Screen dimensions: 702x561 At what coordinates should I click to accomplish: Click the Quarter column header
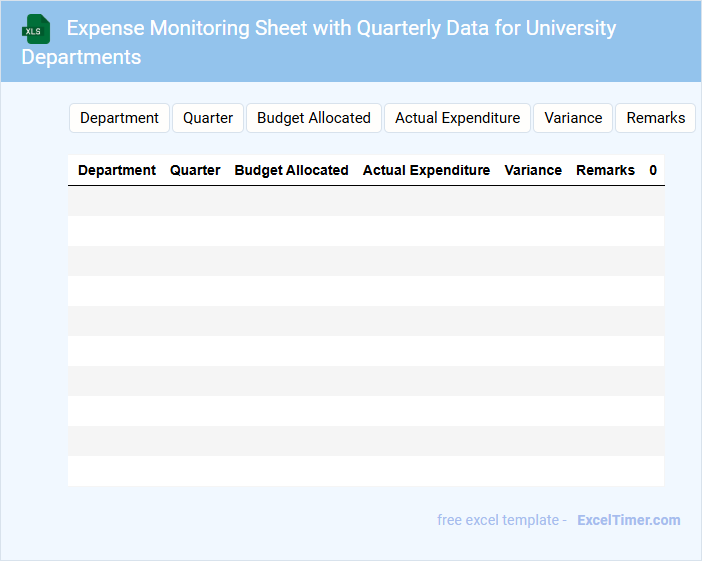(x=195, y=170)
